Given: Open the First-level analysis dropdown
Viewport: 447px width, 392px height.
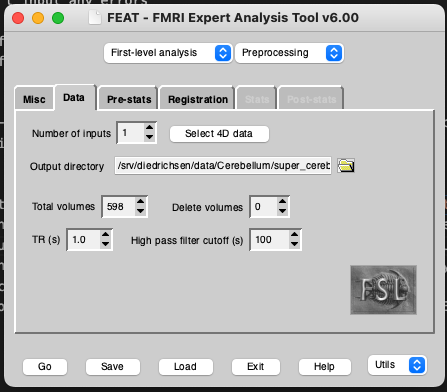Looking at the screenshot, I should tap(168, 53).
